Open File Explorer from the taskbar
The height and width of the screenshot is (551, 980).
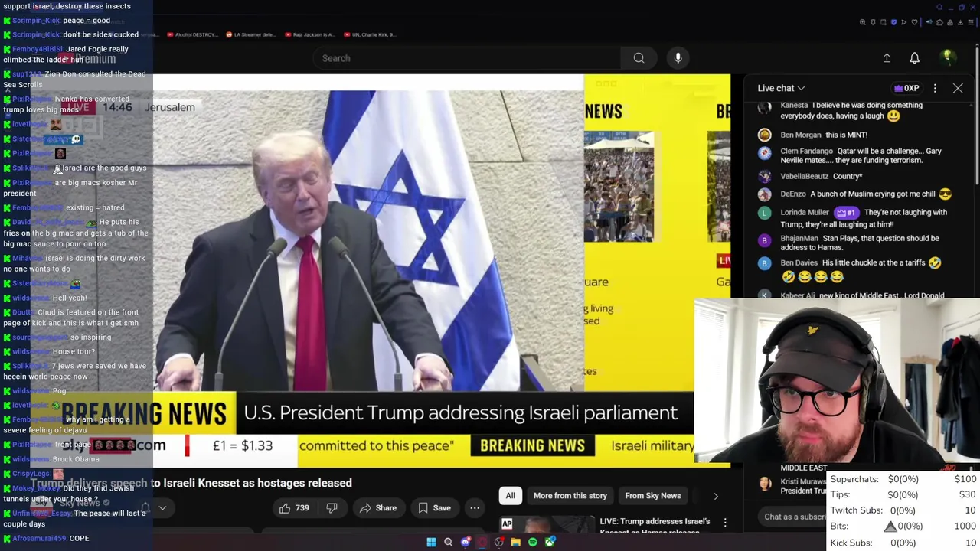coord(515,542)
